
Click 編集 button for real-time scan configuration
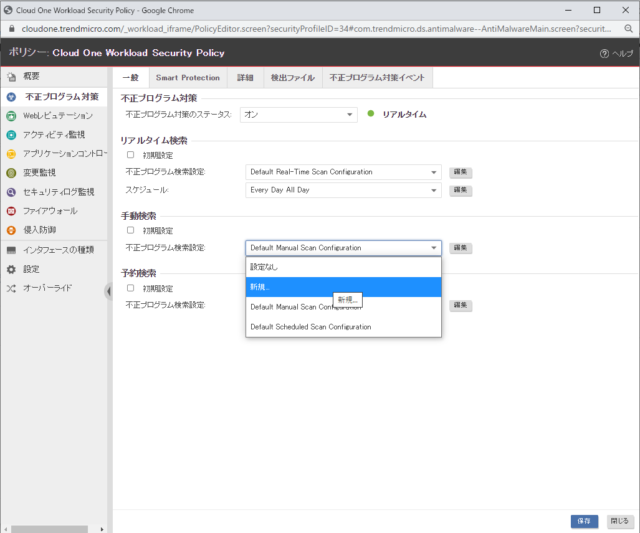[460, 172]
